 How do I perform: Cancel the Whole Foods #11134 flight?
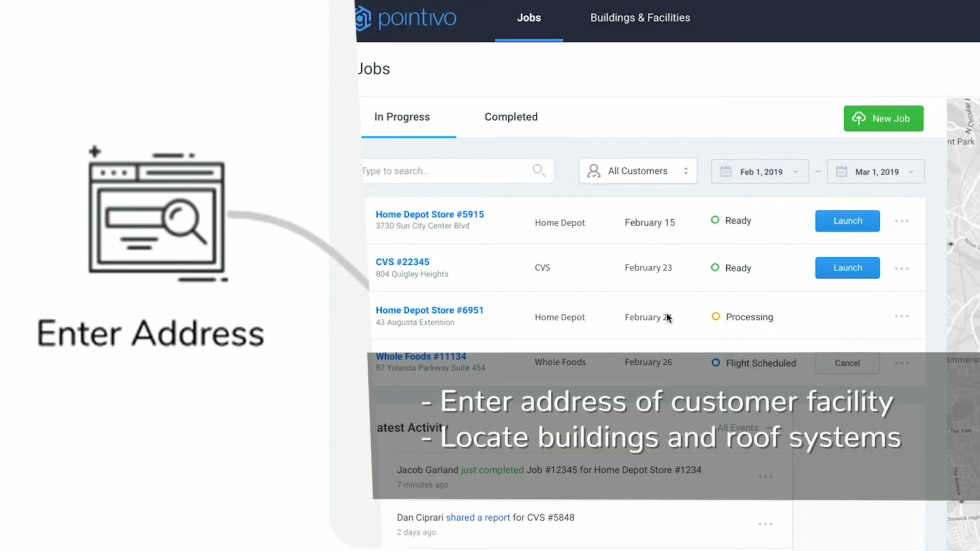pyautogui.click(x=847, y=363)
